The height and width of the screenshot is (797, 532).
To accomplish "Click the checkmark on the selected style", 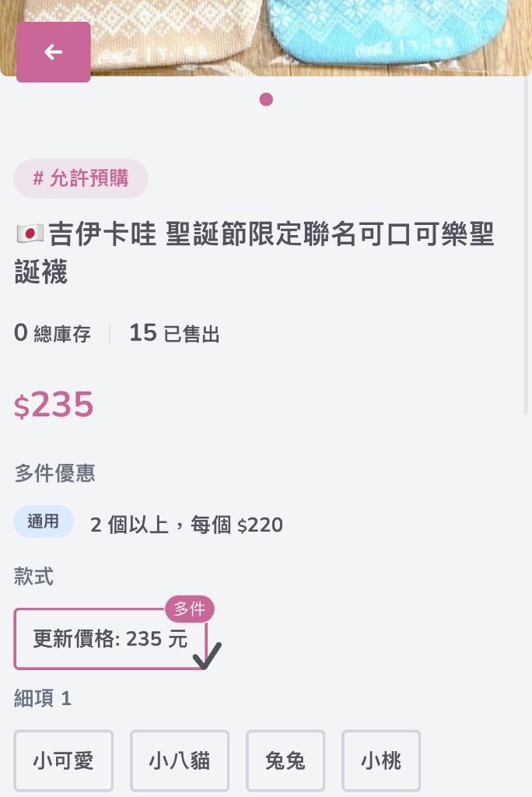I will coord(207,655).
